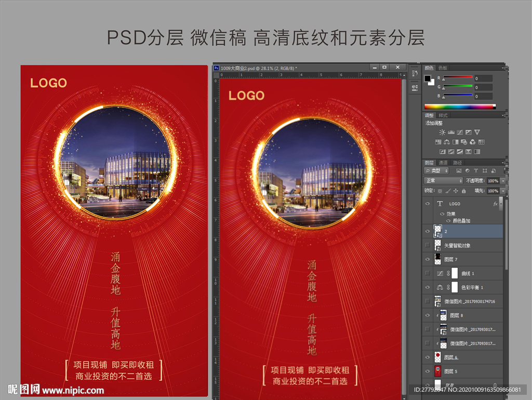The height and width of the screenshot is (400, 532).
Task: Lock position (move arrows) icon
Action: (456, 191)
